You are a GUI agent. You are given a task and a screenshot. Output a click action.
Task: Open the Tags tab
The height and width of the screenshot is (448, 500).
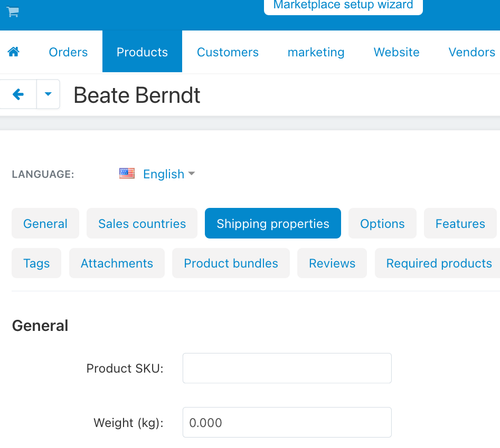pyautogui.click(x=36, y=263)
